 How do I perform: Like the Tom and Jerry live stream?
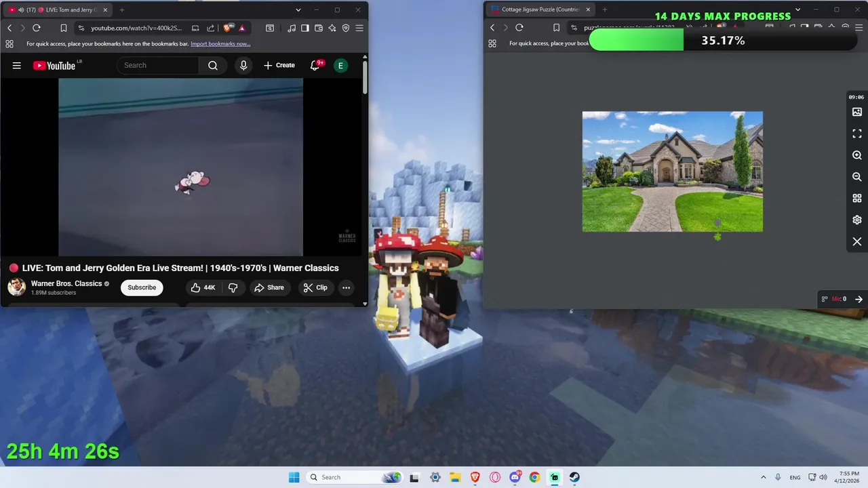point(203,287)
